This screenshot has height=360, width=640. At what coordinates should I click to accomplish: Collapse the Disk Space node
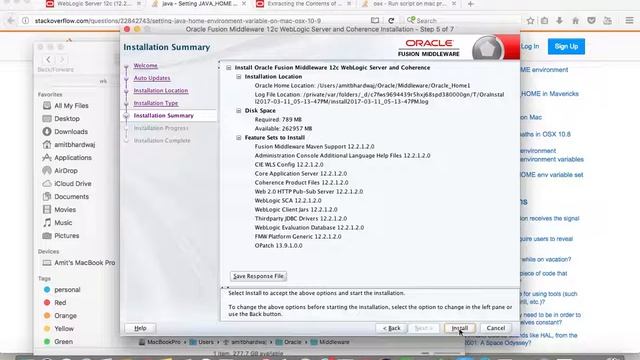click(x=239, y=111)
